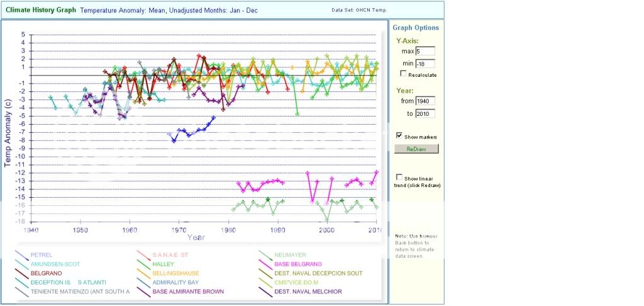
Task: Uncheck the Show markers checkbox
Action: click(x=399, y=135)
